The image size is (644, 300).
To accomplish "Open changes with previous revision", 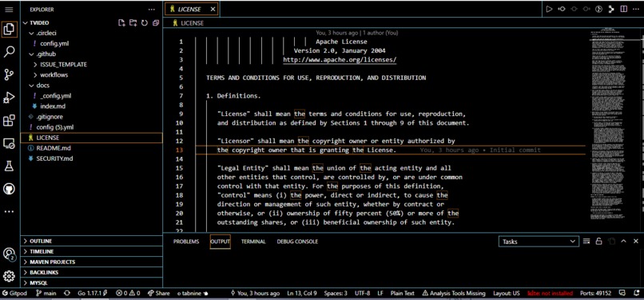I will [x=562, y=9].
